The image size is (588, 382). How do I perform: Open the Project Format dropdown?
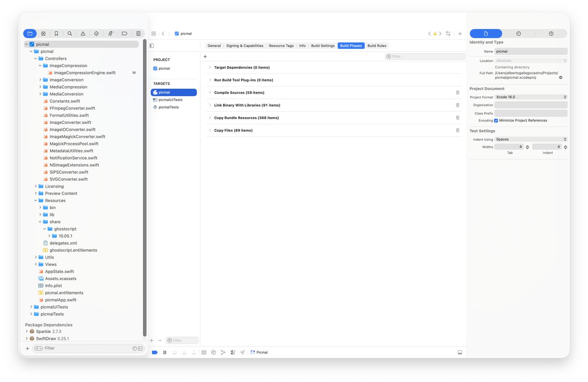point(531,97)
